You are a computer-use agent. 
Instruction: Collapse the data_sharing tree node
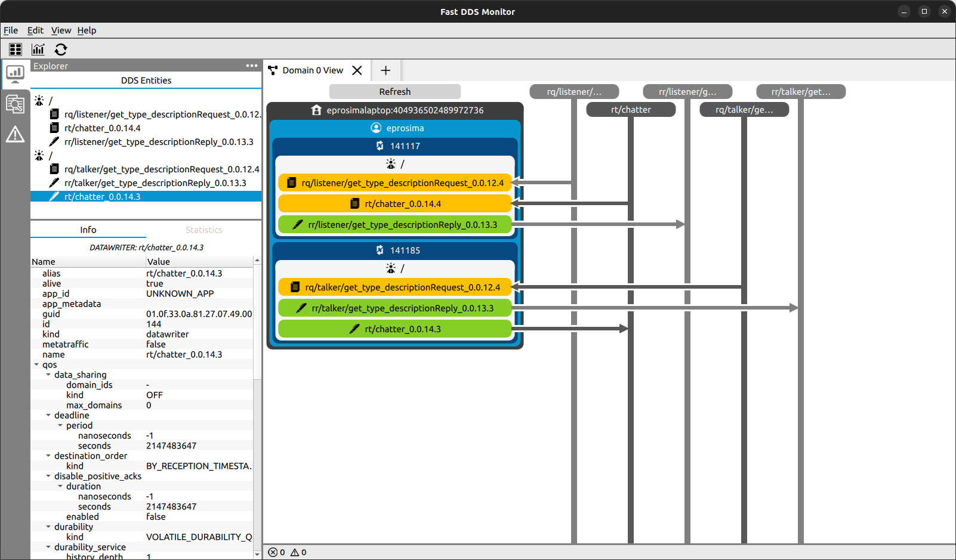click(x=48, y=375)
